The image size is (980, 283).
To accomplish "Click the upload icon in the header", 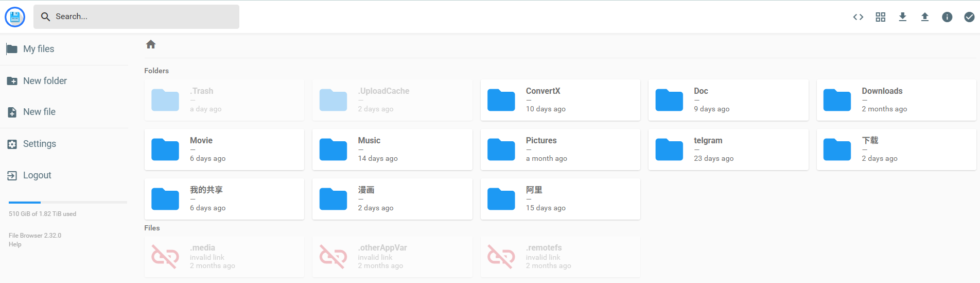I will click(x=925, y=17).
